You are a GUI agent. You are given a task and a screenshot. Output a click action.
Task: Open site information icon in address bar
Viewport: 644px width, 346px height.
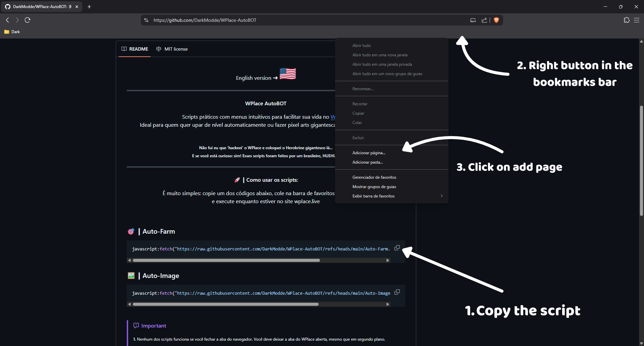(146, 20)
